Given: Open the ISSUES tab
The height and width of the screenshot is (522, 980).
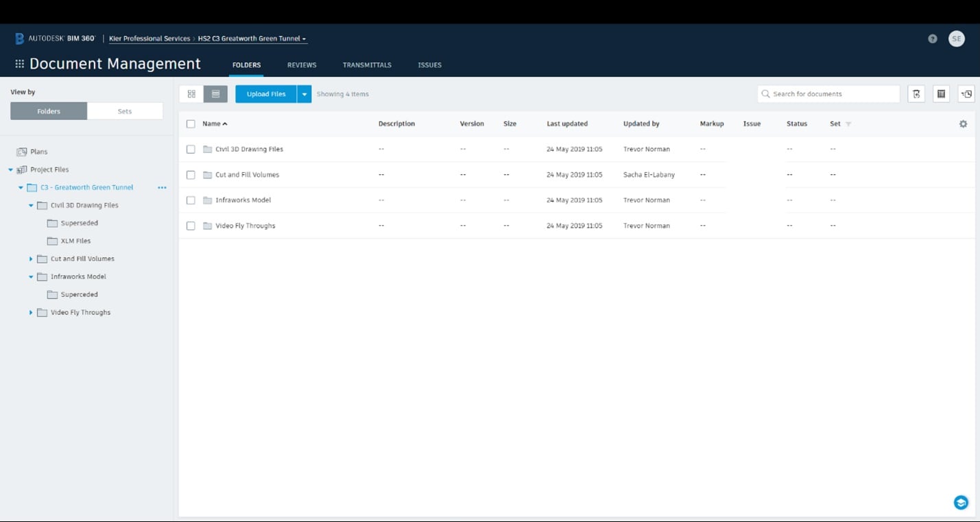Looking at the screenshot, I should coord(430,65).
